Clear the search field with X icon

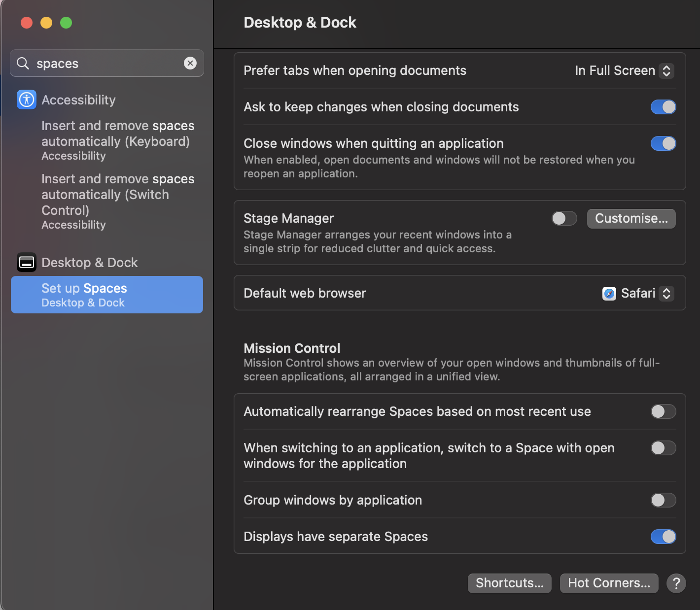(x=190, y=63)
